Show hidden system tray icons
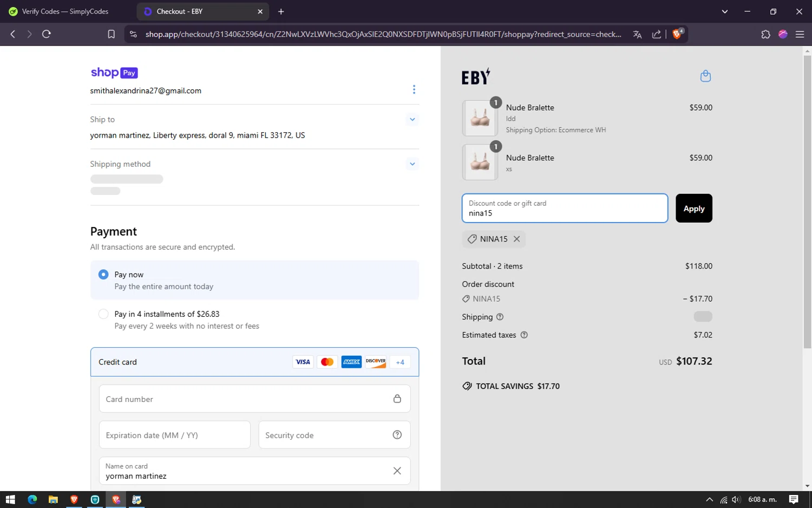812x508 pixels. point(709,499)
